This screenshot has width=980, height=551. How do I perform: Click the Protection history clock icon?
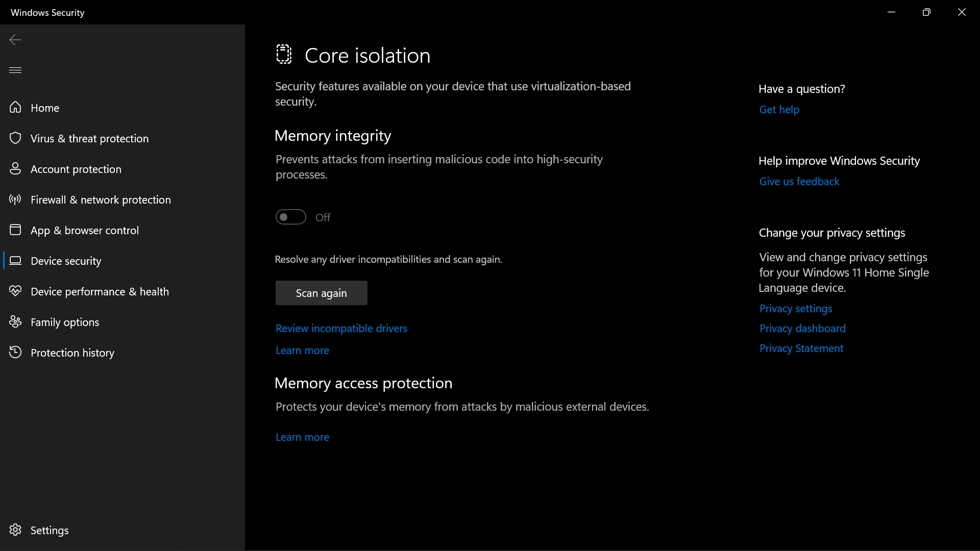[15, 352]
